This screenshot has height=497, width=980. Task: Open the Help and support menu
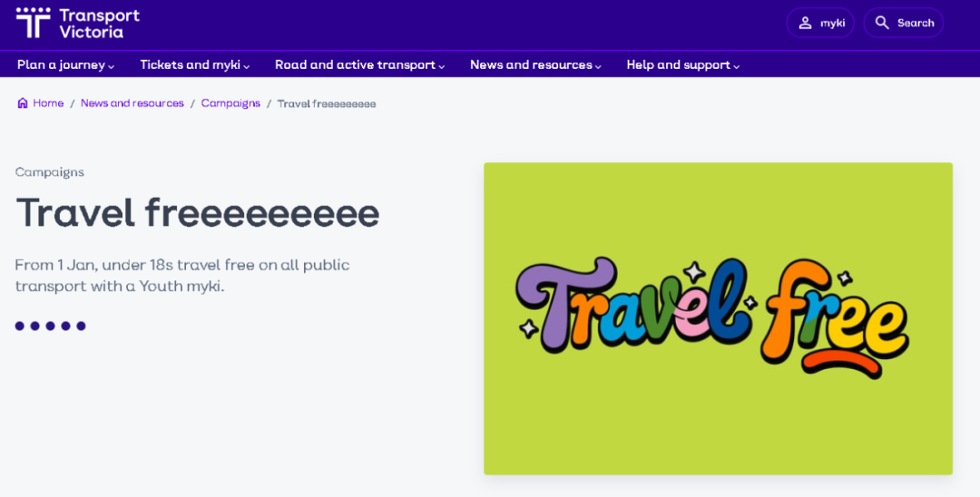pos(682,65)
